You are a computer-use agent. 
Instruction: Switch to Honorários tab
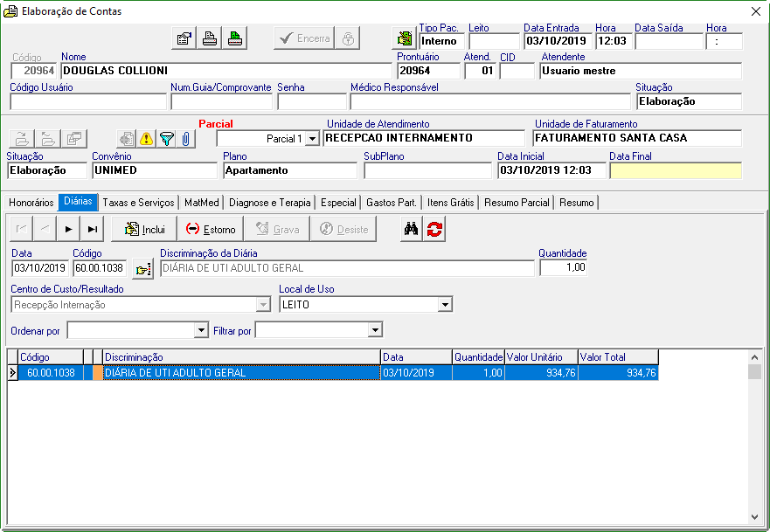tap(31, 203)
